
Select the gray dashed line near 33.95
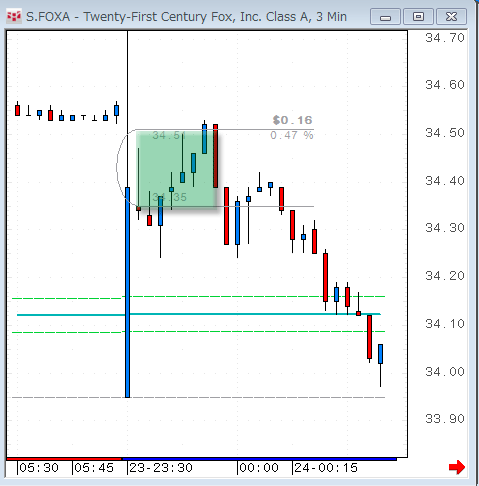[199, 398]
